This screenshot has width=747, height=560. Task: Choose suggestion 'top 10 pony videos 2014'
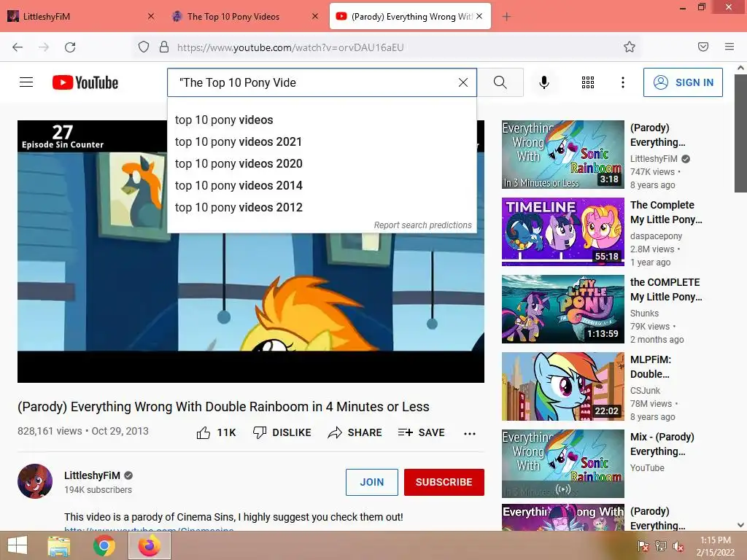(x=322, y=186)
